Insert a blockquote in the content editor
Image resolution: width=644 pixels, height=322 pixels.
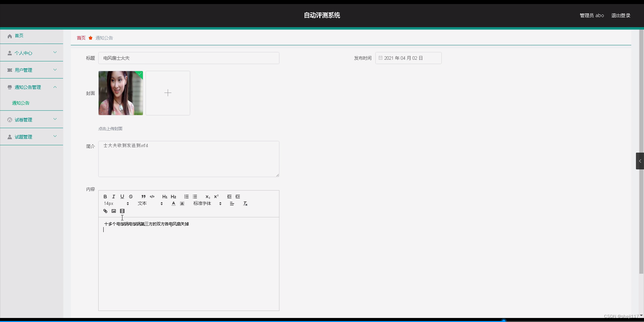143,197
